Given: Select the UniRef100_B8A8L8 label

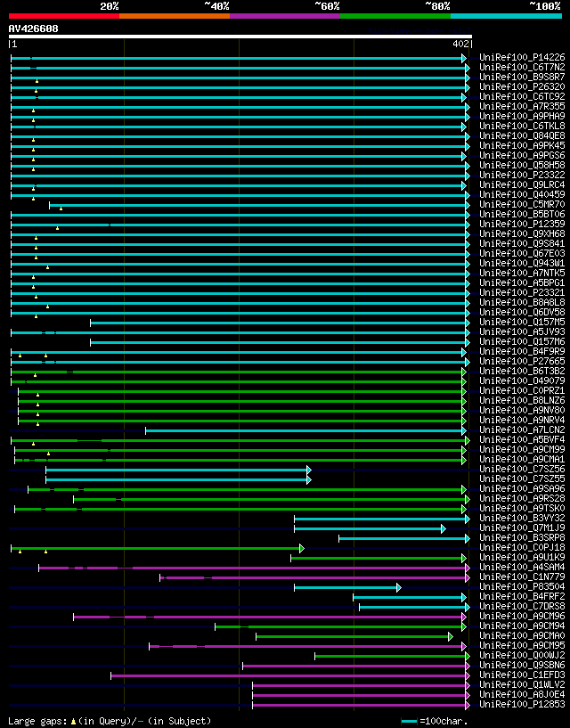Looking at the screenshot, I should click(x=522, y=303).
